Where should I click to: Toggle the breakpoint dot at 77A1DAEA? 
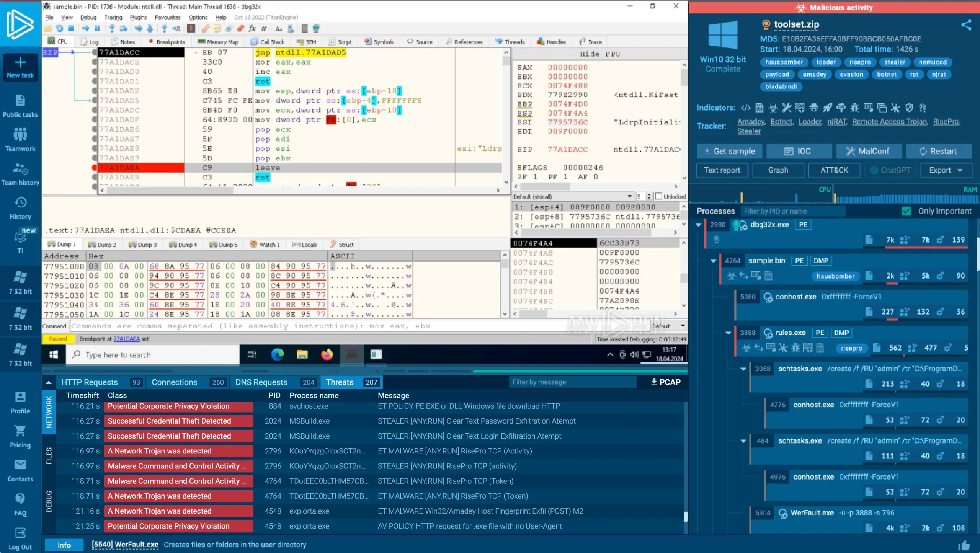94,168
